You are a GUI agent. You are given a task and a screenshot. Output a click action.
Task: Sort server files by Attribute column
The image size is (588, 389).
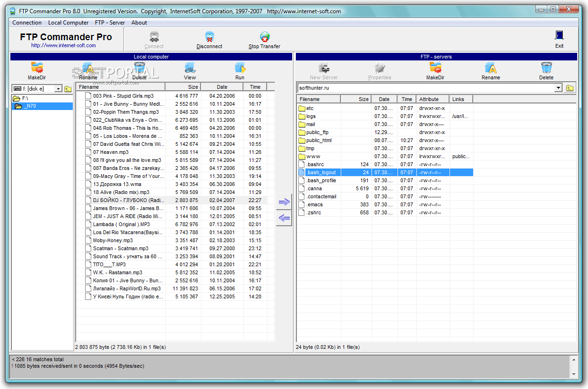point(433,99)
